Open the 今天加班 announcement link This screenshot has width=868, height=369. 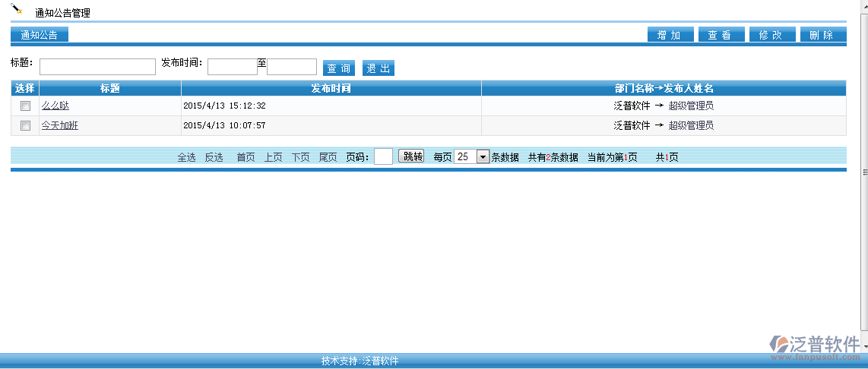click(60, 125)
